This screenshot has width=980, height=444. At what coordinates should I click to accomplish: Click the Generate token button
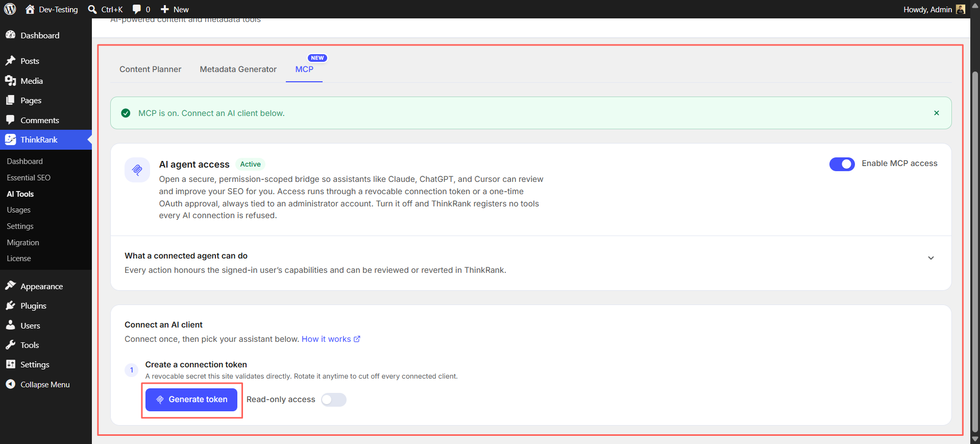(191, 400)
